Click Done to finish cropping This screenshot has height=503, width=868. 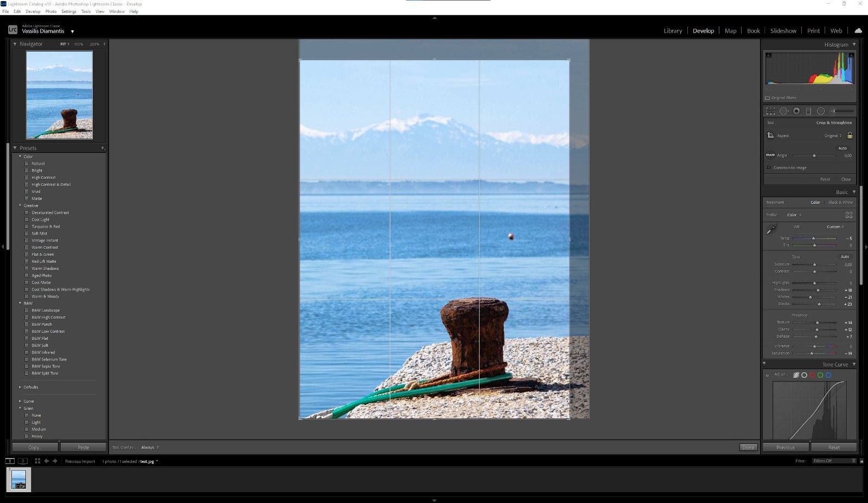[748, 448]
